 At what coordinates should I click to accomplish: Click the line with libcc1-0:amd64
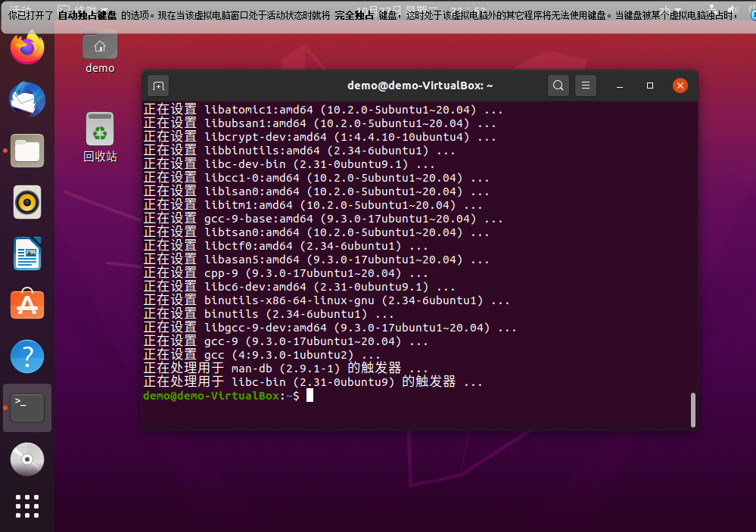(x=316, y=178)
